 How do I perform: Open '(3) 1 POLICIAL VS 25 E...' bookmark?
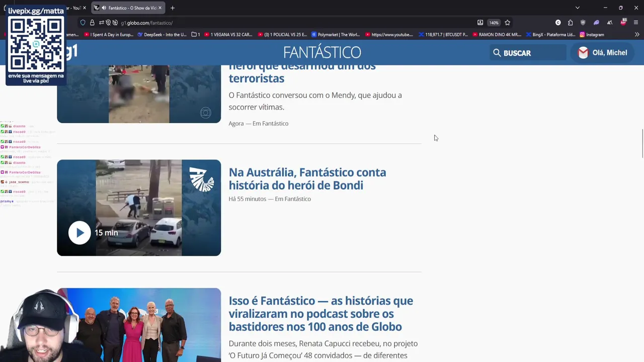point(282,35)
